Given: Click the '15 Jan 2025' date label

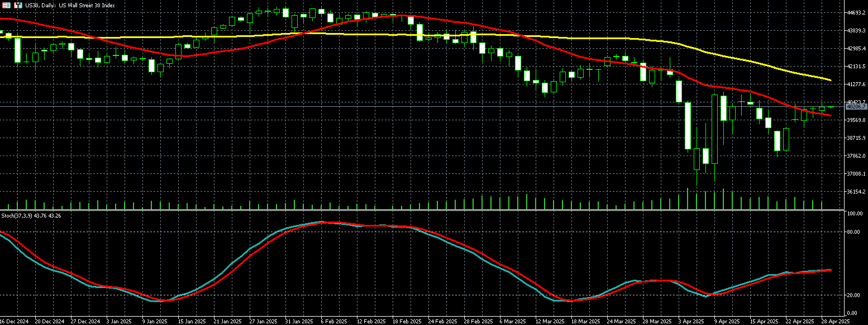Looking at the screenshot, I should [x=192, y=322].
